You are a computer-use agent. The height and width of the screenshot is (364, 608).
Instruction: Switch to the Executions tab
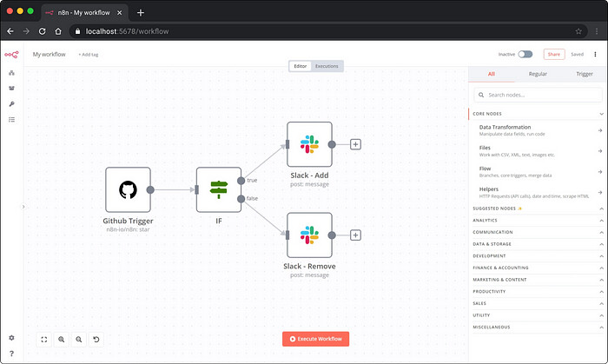tap(327, 66)
